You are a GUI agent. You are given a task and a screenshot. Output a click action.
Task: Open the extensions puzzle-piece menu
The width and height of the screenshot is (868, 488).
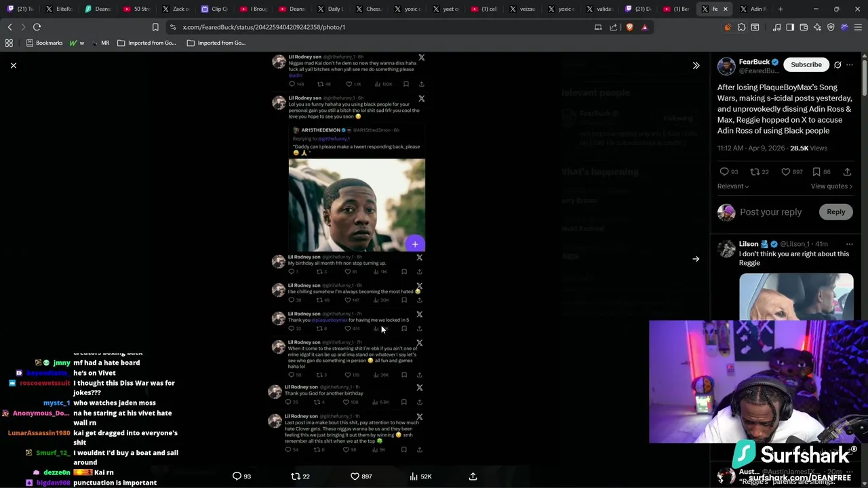pos(741,27)
